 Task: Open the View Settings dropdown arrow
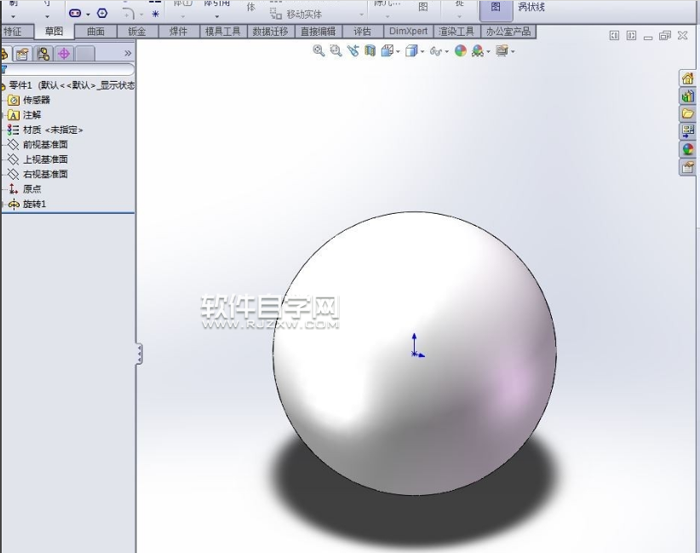[513, 52]
